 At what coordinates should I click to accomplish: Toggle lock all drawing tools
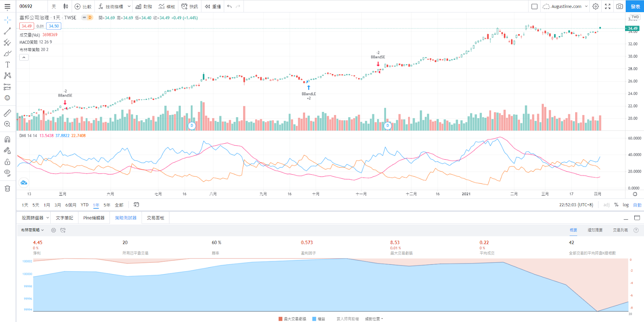7,162
